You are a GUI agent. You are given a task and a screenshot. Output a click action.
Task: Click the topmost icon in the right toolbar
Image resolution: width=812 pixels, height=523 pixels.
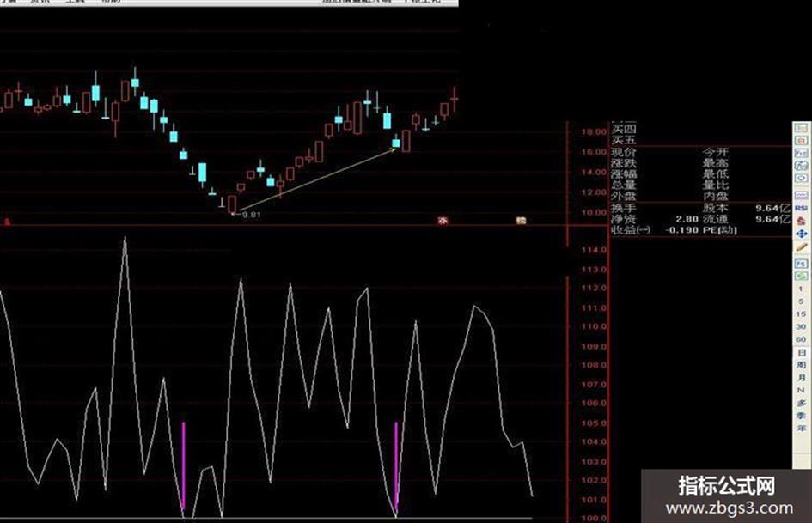(801, 128)
